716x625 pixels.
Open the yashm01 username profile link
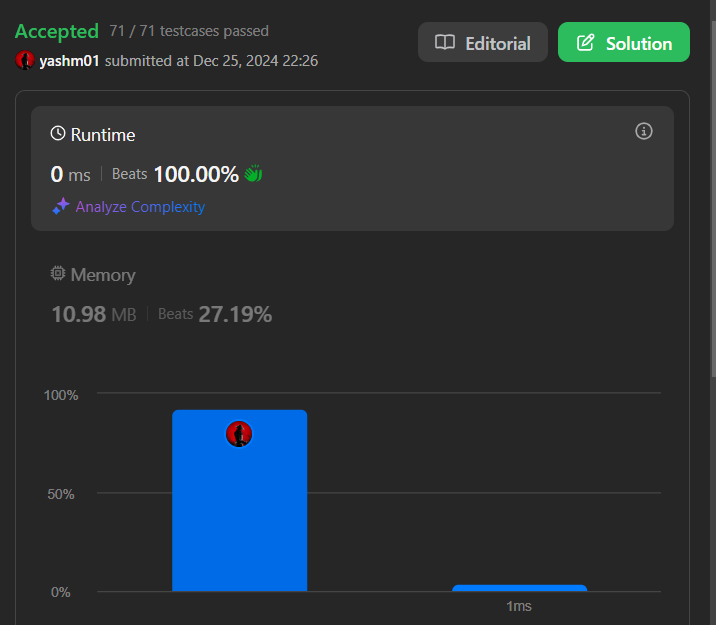(x=69, y=61)
